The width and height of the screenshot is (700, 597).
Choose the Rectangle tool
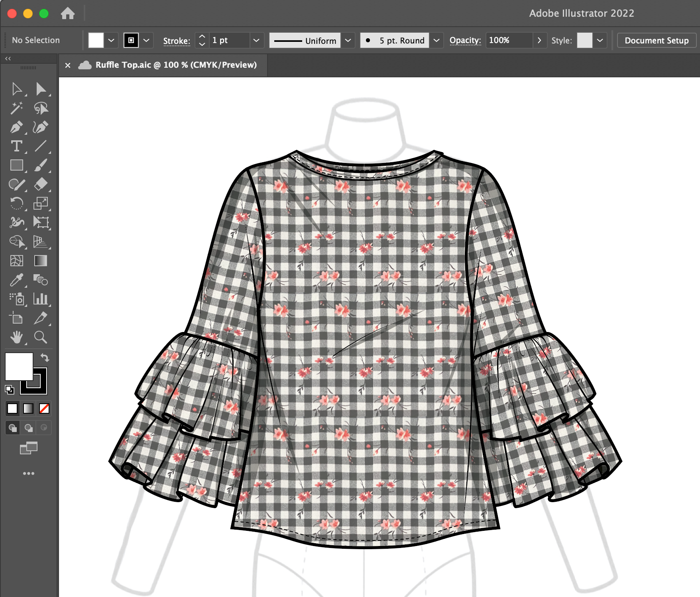pyautogui.click(x=17, y=165)
